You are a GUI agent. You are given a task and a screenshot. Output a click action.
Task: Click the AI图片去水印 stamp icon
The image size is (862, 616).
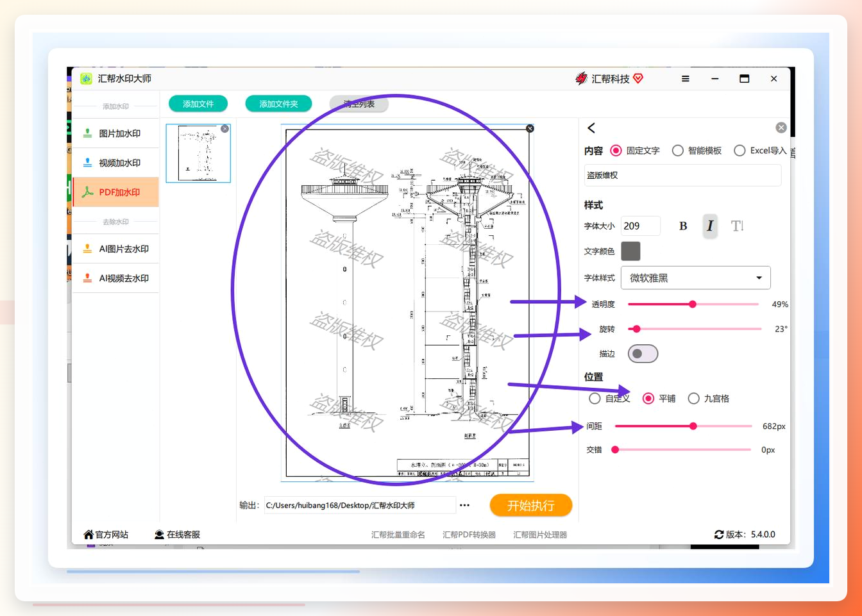tap(87, 249)
